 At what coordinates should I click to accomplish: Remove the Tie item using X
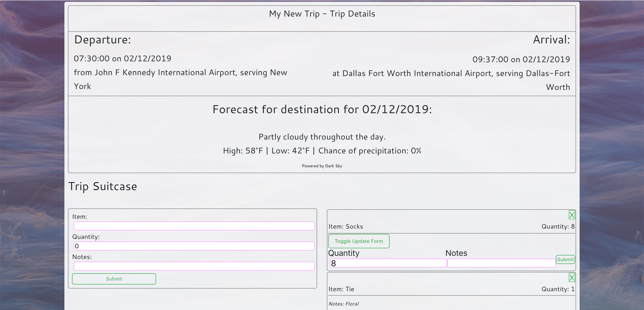(572, 277)
